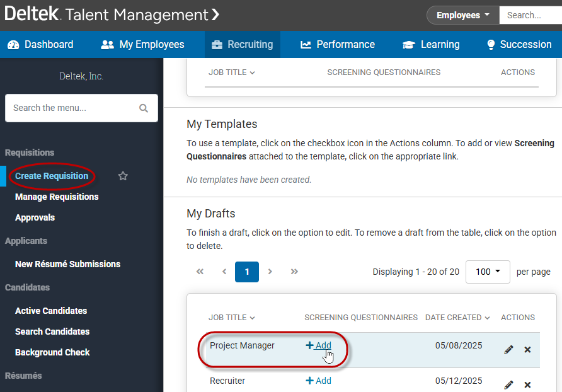Image resolution: width=562 pixels, height=392 pixels.
Task: Click the Displaying 1 - 20 of 20 text
Action: pos(416,272)
